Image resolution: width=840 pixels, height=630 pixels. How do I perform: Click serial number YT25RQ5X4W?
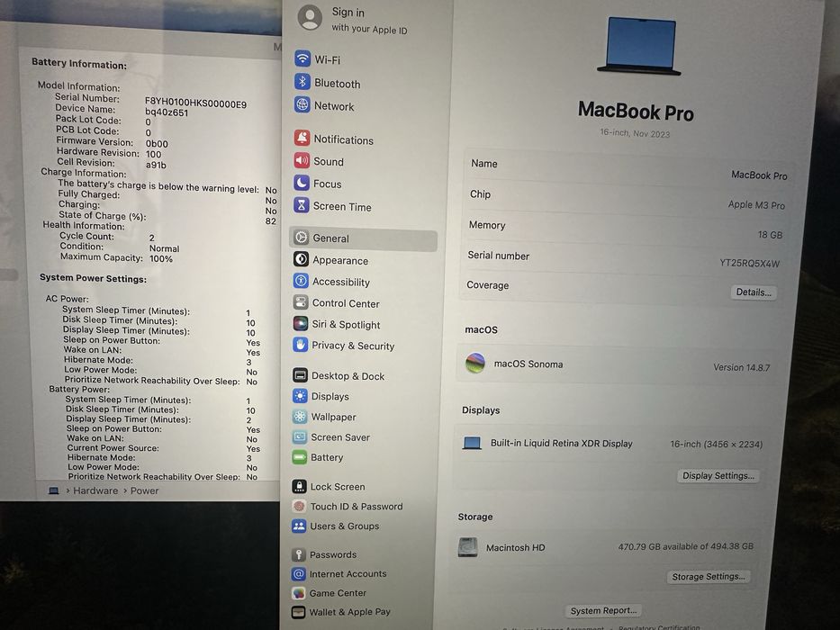pyautogui.click(x=749, y=263)
